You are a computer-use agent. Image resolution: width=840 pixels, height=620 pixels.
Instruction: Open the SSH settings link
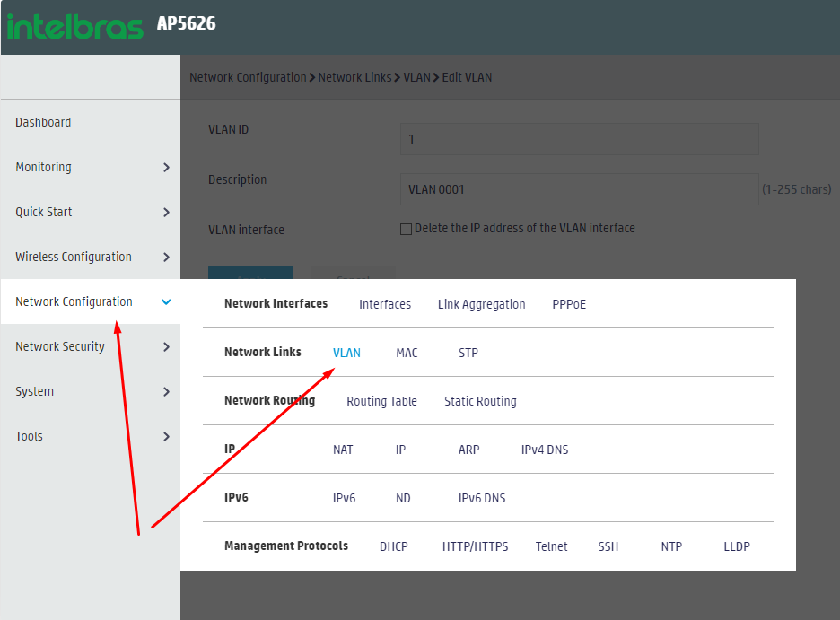tap(608, 546)
